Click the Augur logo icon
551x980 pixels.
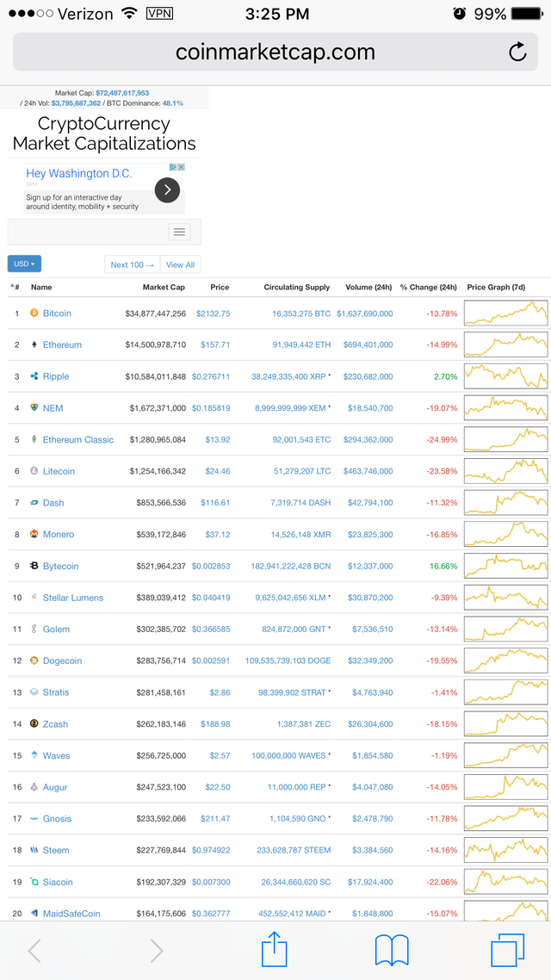click(x=34, y=787)
